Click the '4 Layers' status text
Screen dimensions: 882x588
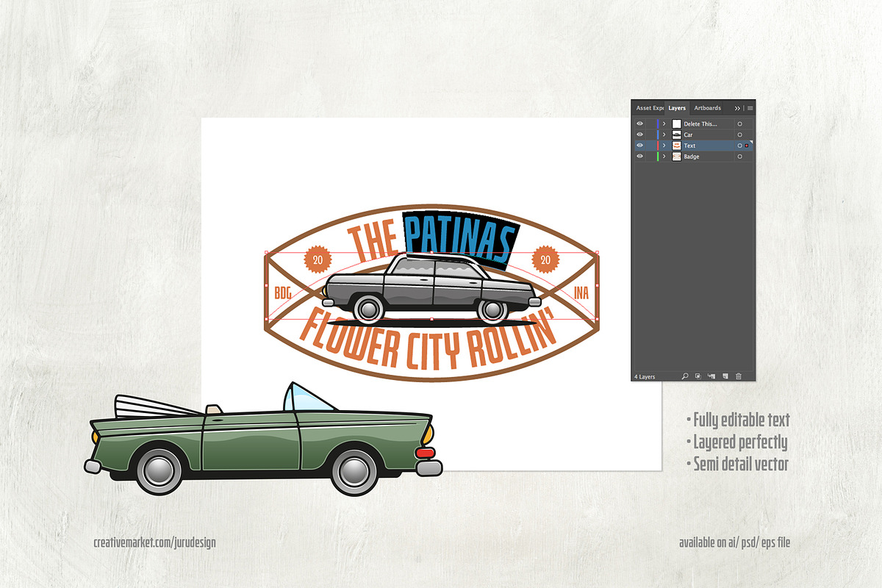click(x=645, y=376)
